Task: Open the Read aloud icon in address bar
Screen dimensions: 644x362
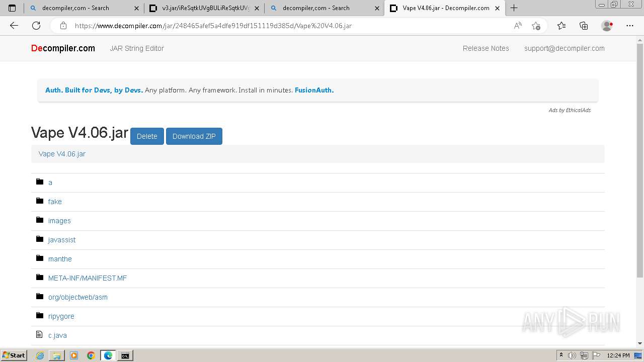Action: pyautogui.click(x=518, y=26)
